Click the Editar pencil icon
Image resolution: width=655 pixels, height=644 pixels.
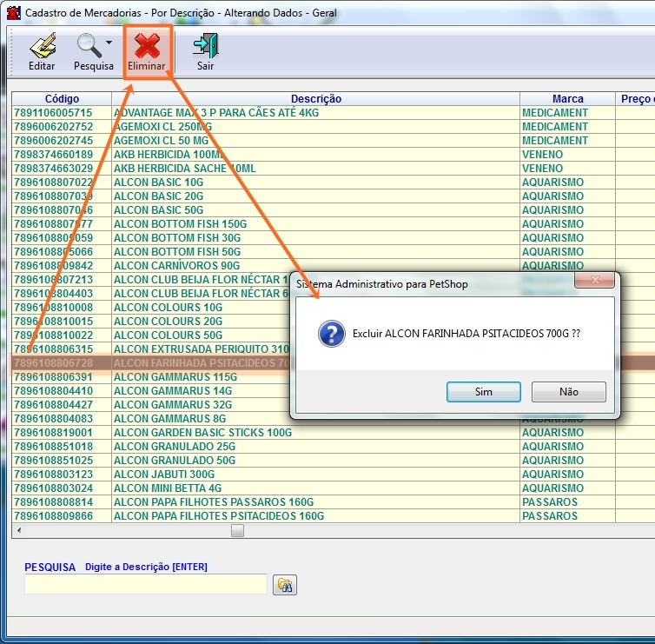[43, 45]
